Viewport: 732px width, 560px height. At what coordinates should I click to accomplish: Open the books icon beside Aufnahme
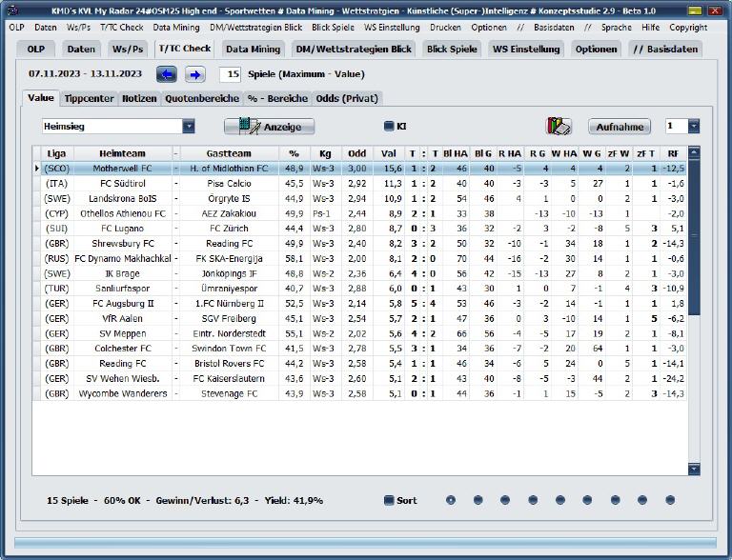click(x=559, y=126)
